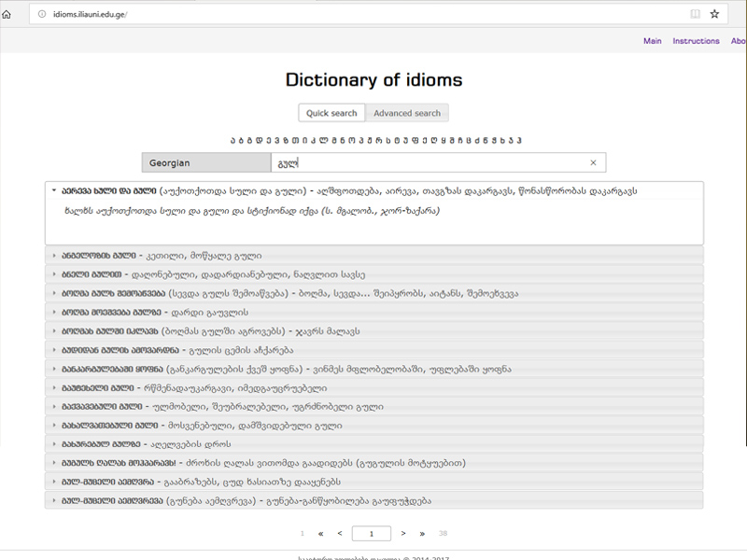Switch to the Quick search tab
The width and height of the screenshot is (747, 560).
click(331, 113)
